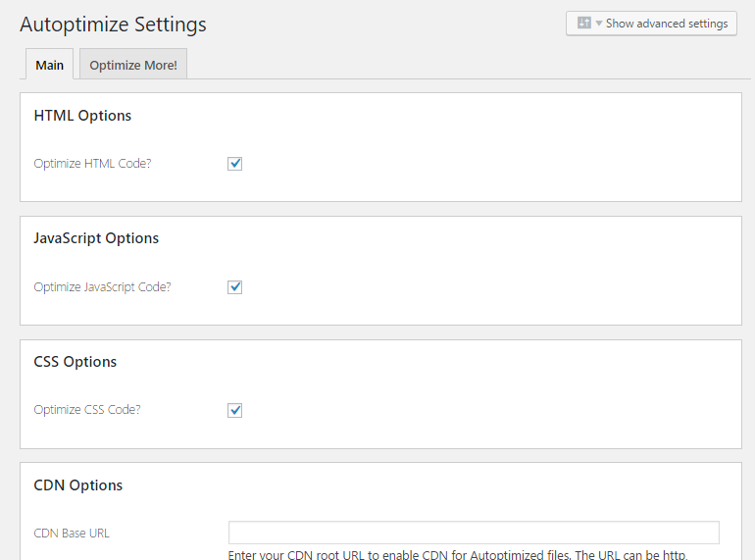Click the small triangle arrow before Show advanced settings

[598, 24]
